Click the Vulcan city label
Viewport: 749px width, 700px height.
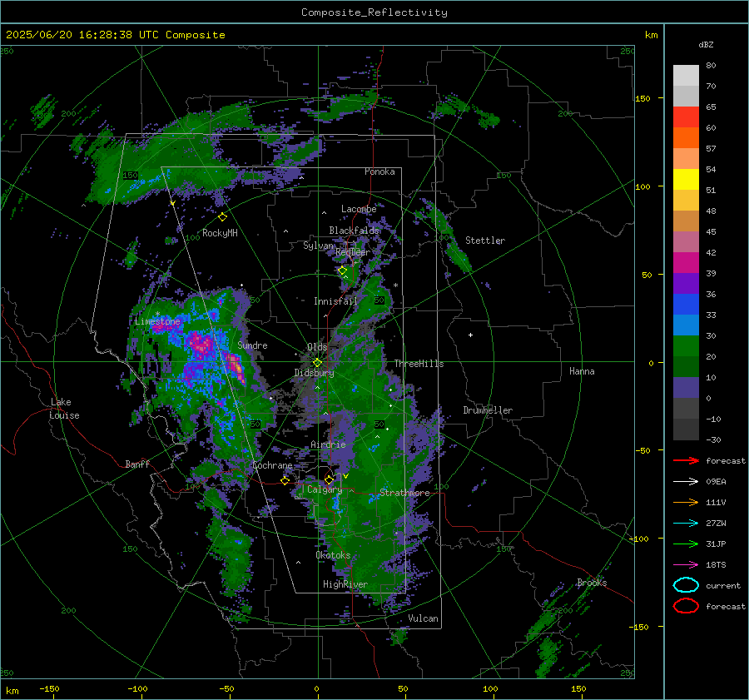point(424,618)
